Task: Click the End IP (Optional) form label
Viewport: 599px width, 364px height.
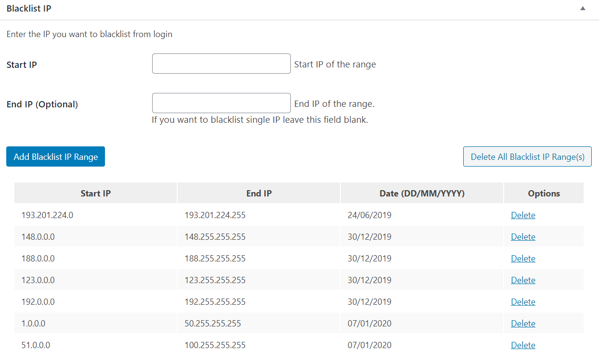Action: 42,104
